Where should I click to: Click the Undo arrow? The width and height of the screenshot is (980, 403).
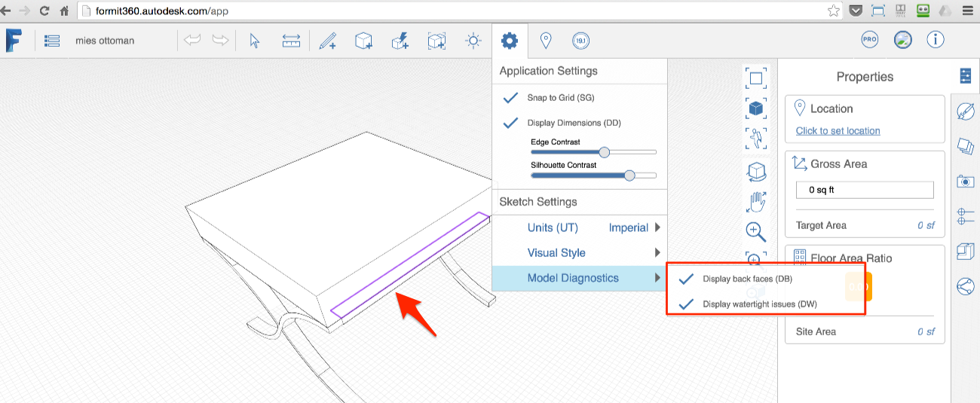point(193,41)
